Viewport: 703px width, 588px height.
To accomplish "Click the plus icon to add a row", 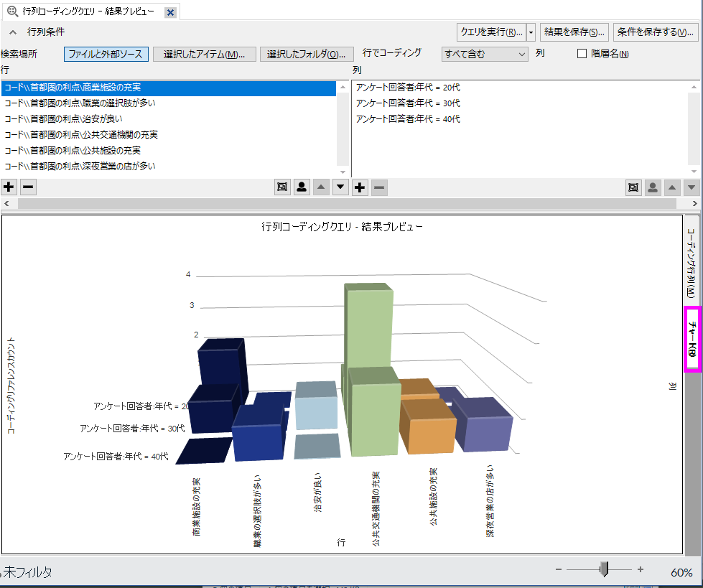I will tap(9, 187).
